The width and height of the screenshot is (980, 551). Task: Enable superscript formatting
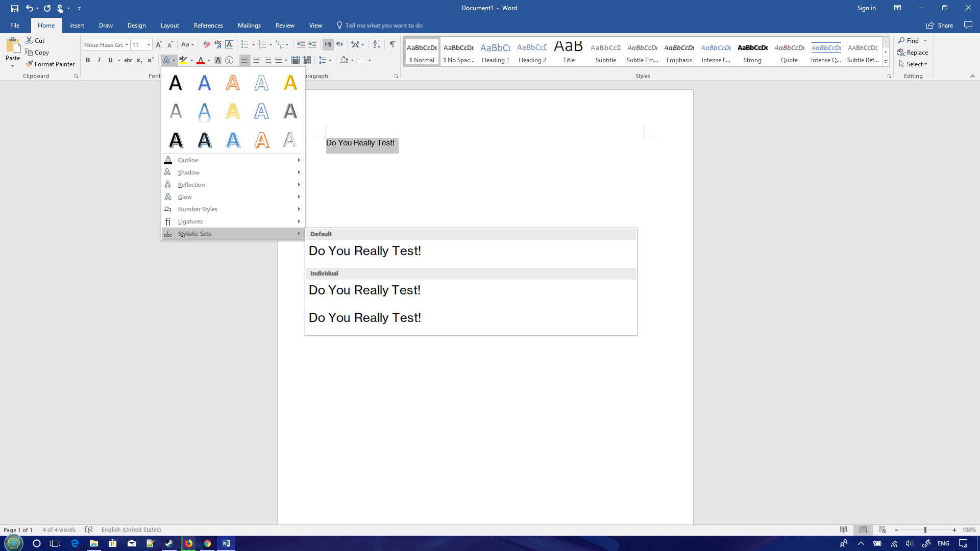click(150, 60)
